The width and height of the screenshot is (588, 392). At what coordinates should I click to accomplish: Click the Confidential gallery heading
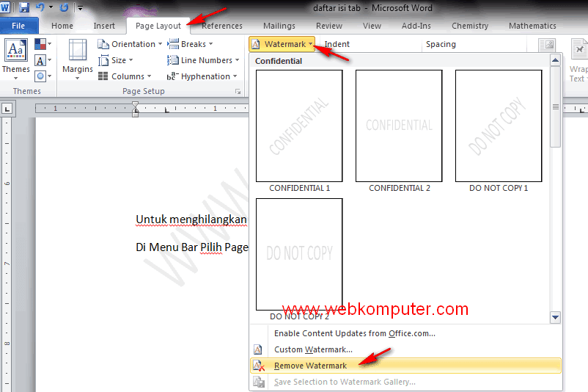[279, 61]
